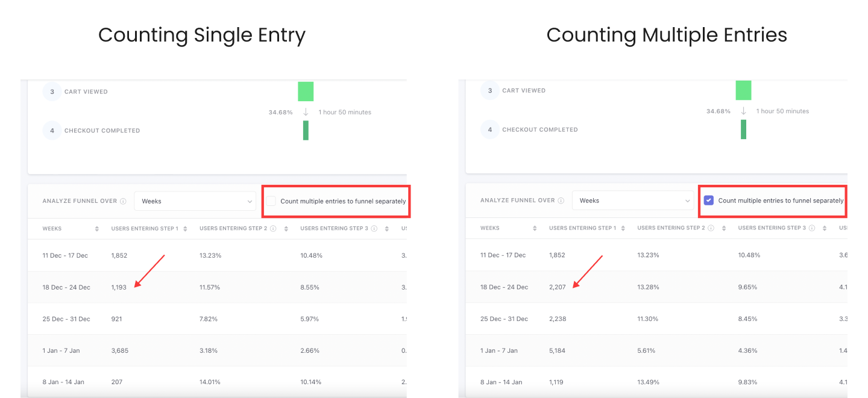
Task: Sort Weeks column in Counting Single Entry table
Action: click(97, 229)
